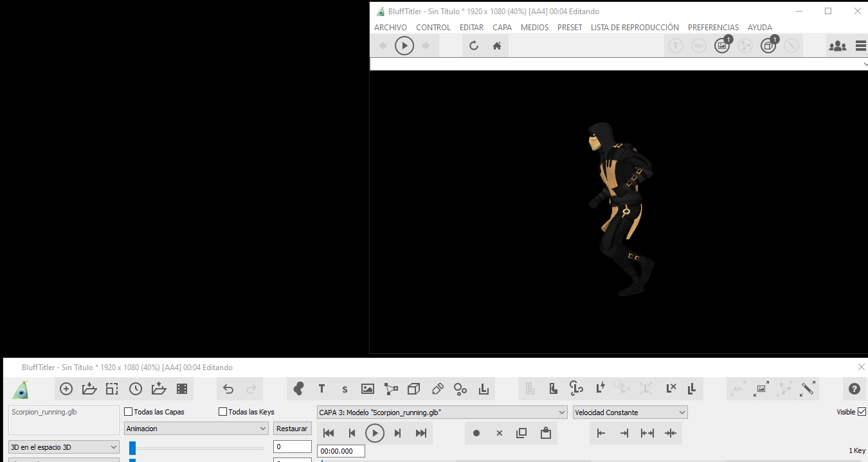The width and height of the screenshot is (868, 462).
Task: Play the show in the preview window
Action: [x=404, y=46]
